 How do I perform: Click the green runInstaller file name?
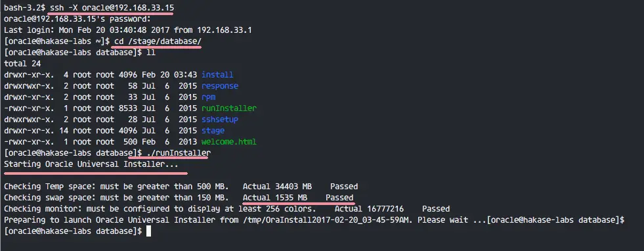228,108
